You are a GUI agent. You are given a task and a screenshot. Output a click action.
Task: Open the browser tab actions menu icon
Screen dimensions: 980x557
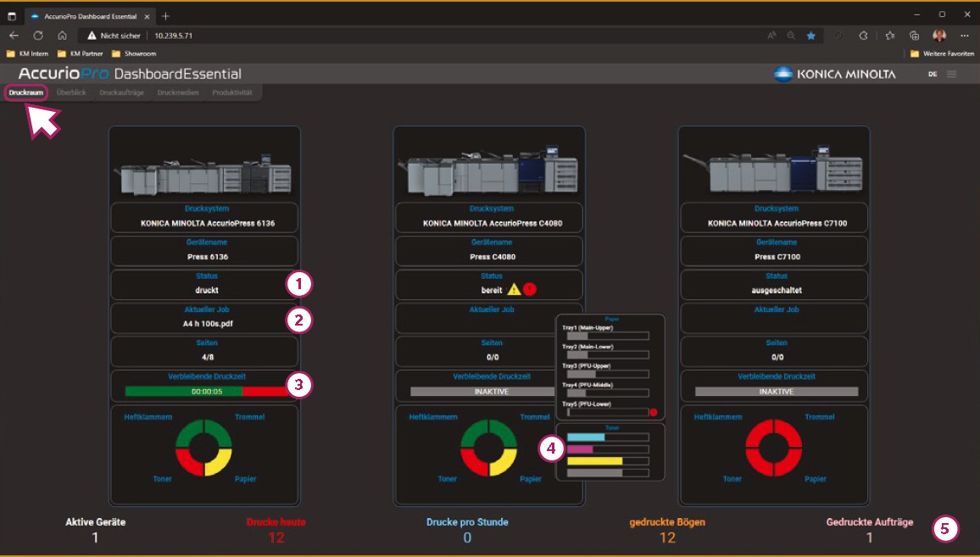(x=12, y=16)
